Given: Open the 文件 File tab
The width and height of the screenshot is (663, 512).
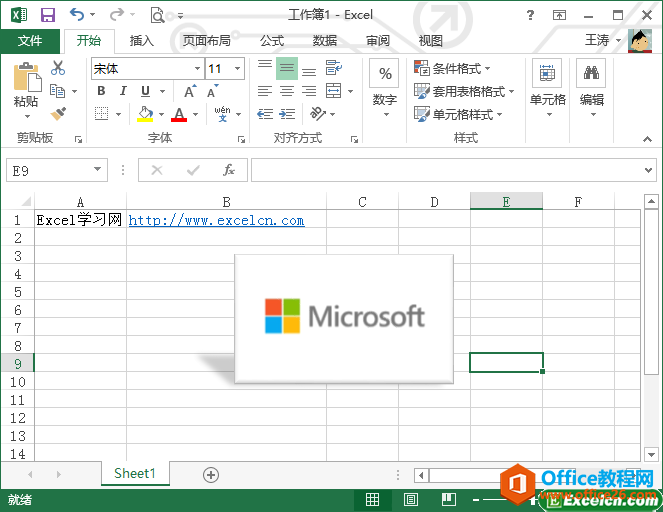Looking at the screenshot, I should (x=30, y=41).
